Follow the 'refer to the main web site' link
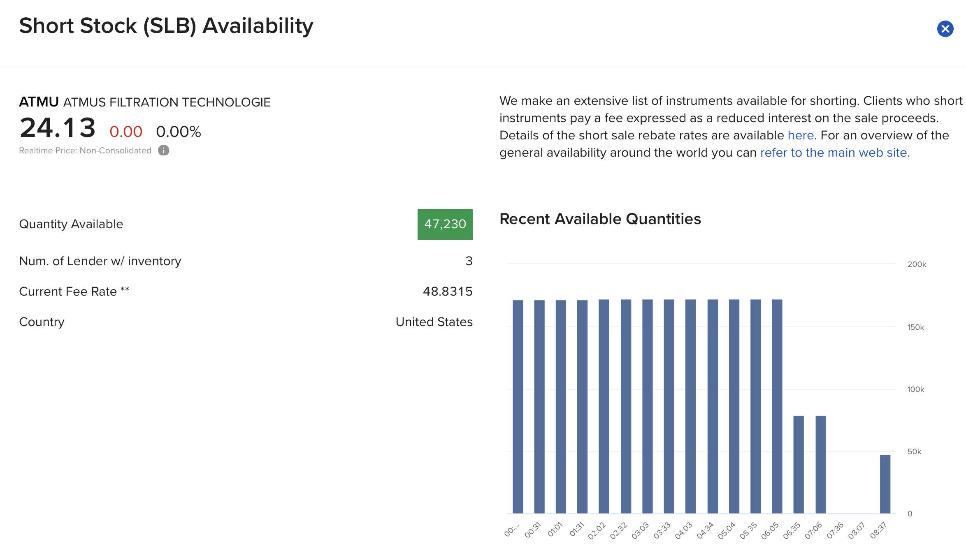This screenshot has height=560, width=966. pyautogui.click(x=835, y=153)
